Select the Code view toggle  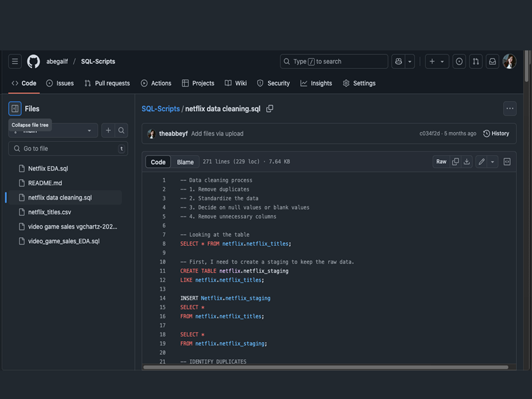(158, 162)
